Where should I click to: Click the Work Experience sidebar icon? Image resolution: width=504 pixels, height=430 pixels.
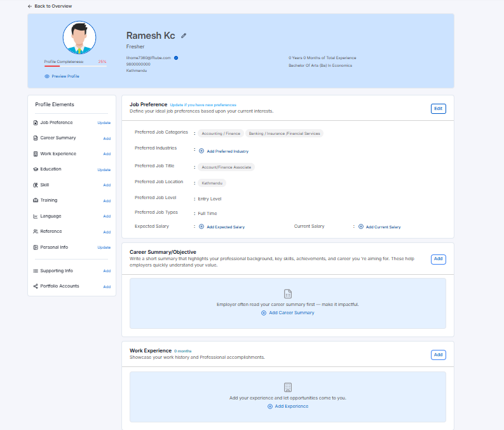(x=35, y=154)
